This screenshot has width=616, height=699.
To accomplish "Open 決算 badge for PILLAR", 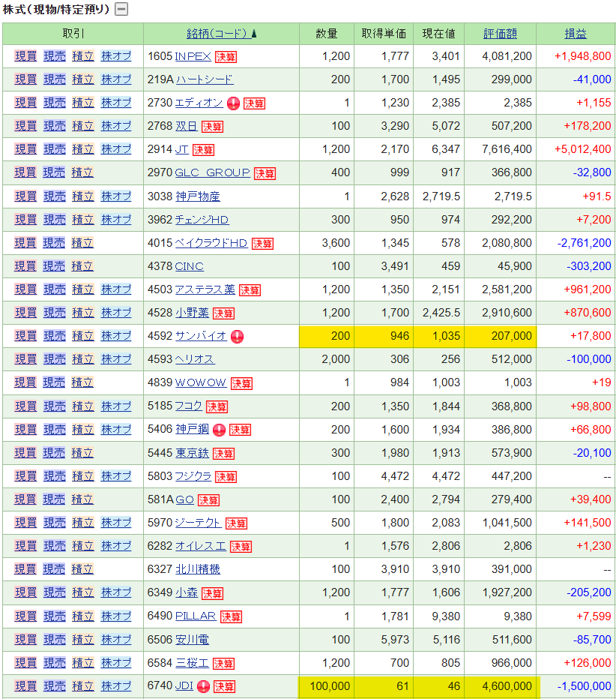I will 231,616.
